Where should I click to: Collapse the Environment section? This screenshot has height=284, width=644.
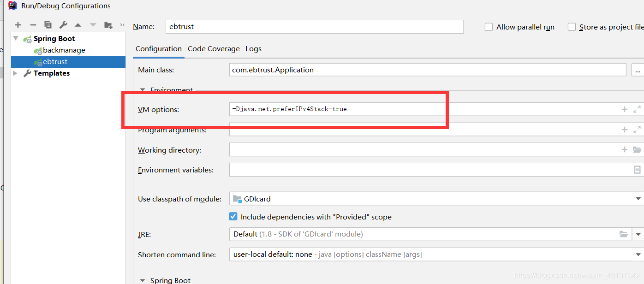tap(143, 90)
